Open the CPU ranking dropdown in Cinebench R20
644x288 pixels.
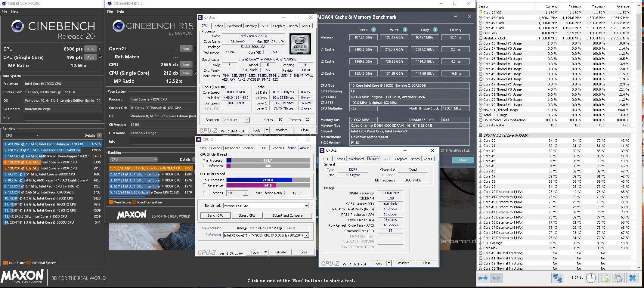tap(22, 135)
